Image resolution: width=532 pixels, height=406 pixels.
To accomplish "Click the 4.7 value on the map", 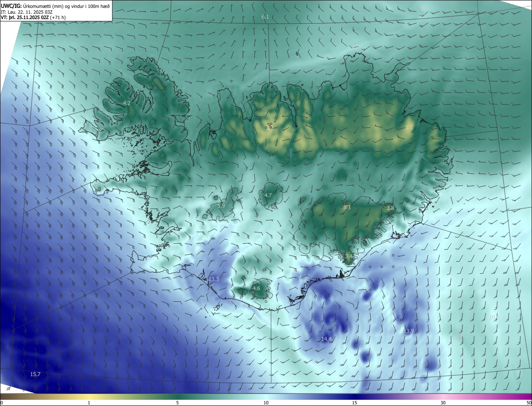I will pos(268,195).
